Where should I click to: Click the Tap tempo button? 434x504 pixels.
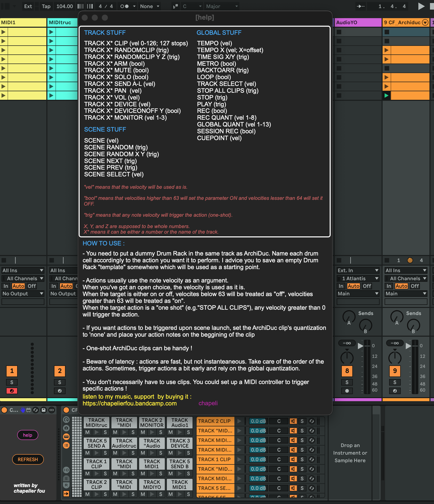(46, 6)
